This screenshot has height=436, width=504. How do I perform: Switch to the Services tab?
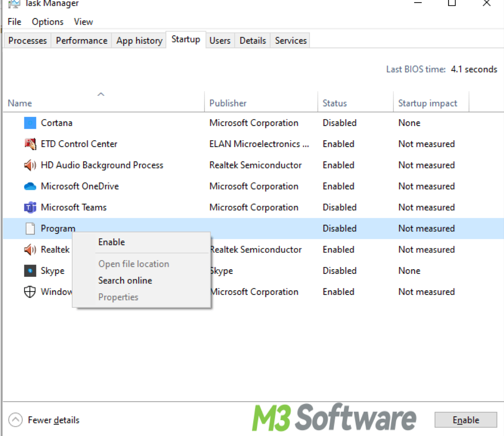(x=291, y=41)
